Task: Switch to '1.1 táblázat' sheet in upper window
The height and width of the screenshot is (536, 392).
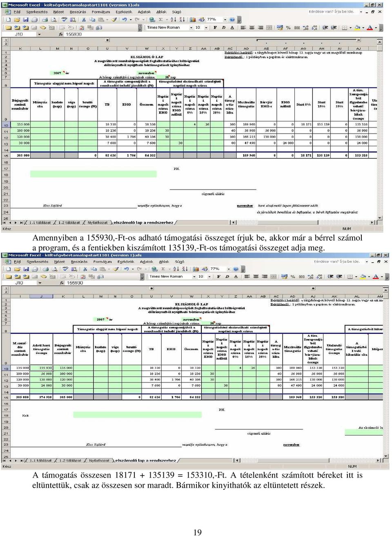Action: coord(40,223)
